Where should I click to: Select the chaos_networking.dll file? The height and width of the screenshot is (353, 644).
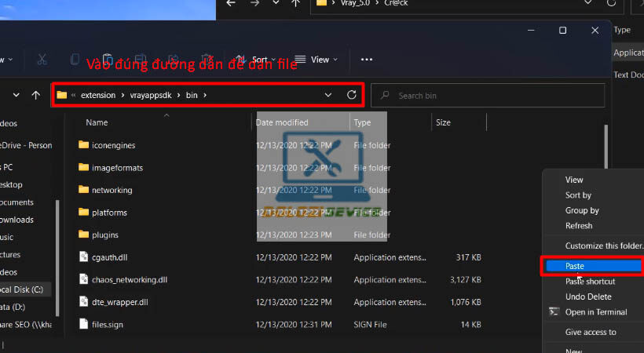130,279
